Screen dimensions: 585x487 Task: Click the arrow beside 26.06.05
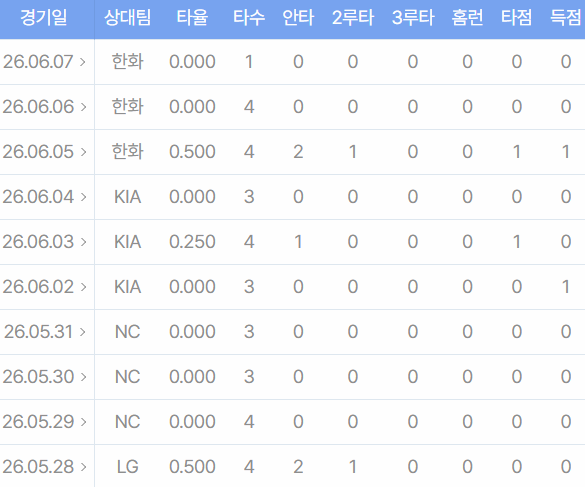tap(83, 152)
